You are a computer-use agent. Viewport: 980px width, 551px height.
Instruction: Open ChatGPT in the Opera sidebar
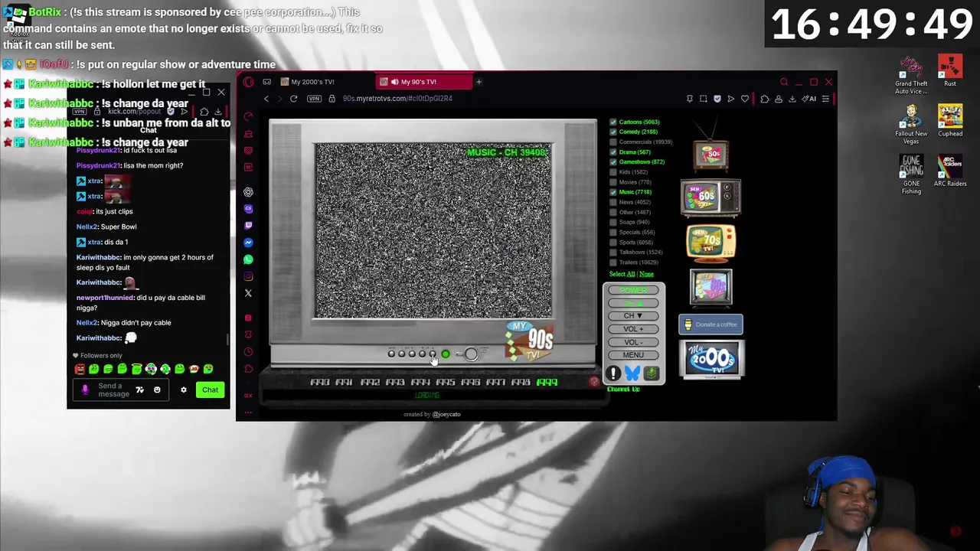pos(248,192)
